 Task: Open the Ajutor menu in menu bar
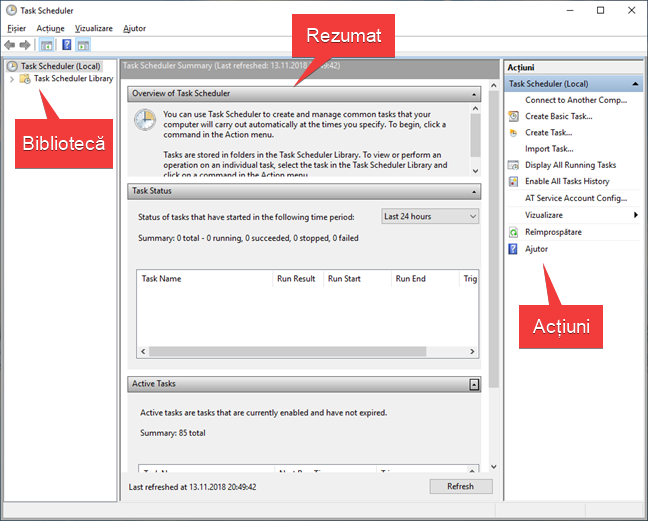(x=134, y=29)
